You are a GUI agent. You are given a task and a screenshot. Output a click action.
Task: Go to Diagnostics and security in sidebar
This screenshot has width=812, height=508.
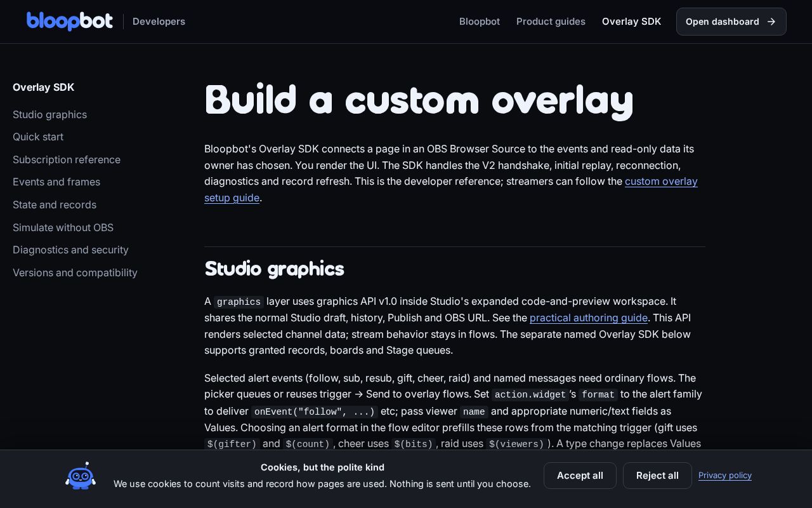tap(70, 250)
